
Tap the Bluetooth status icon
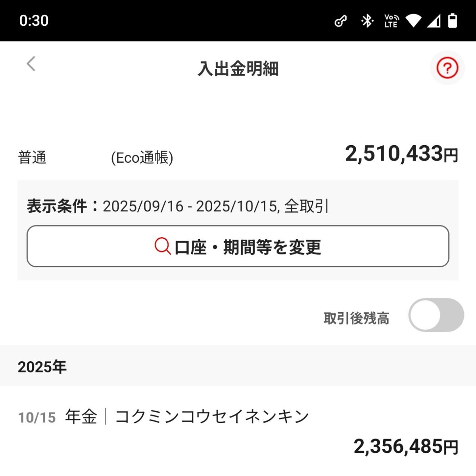pos(367,21)
